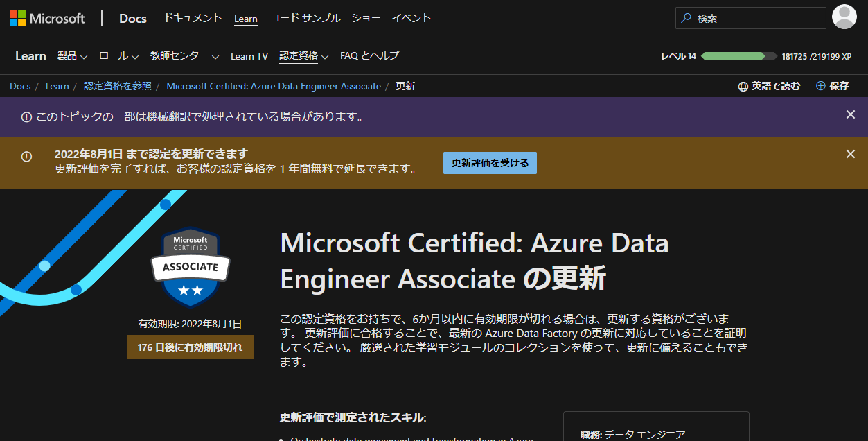868x441 pixels.
Task: Click the page title Azure Data Engineer Associate の更新
Action: (475, 261)
